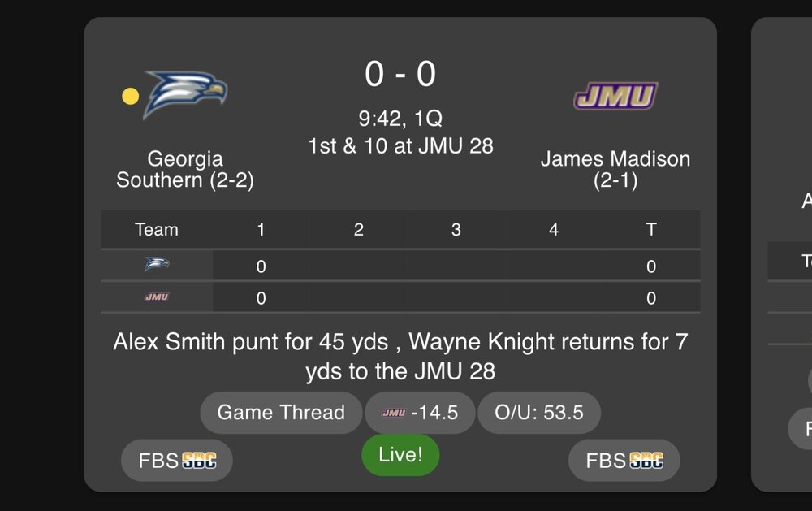Screen dimensions: 812x511
Task: Click the 0 - 0 main score
Action: click(x=400, y=75)
